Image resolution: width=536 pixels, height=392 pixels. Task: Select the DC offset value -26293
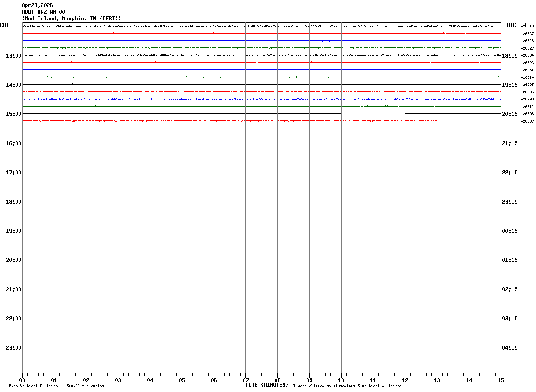coord(527,99)
